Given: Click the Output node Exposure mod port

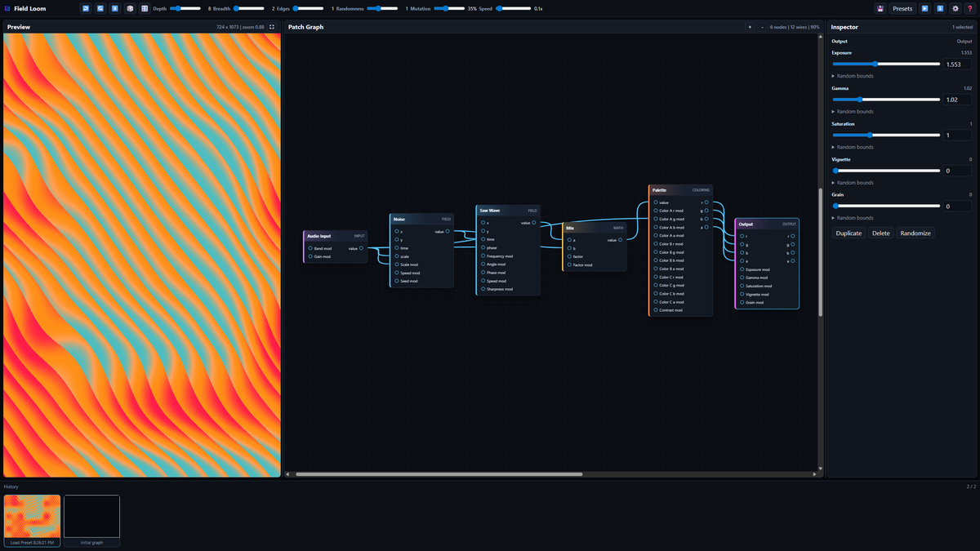Looking at the screenshot, I should pyautogui.click(x=742, y=269).
